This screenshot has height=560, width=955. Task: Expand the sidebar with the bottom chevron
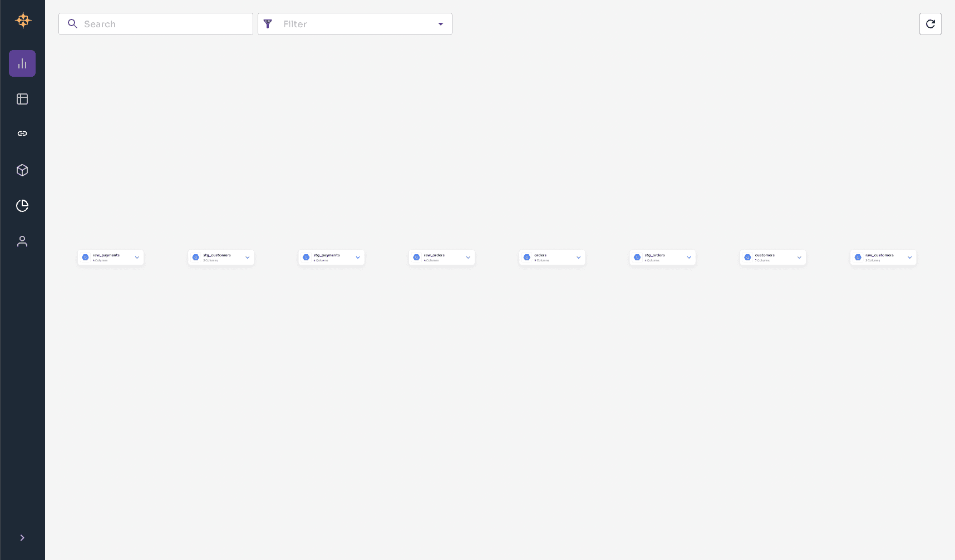22,537
